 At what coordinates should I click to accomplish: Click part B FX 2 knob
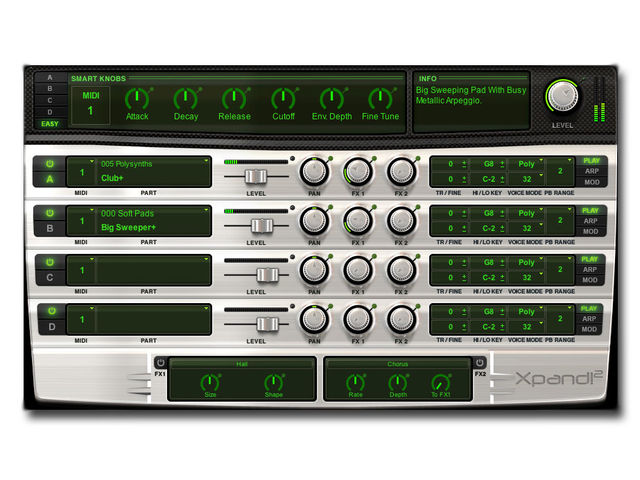[402, 221]
